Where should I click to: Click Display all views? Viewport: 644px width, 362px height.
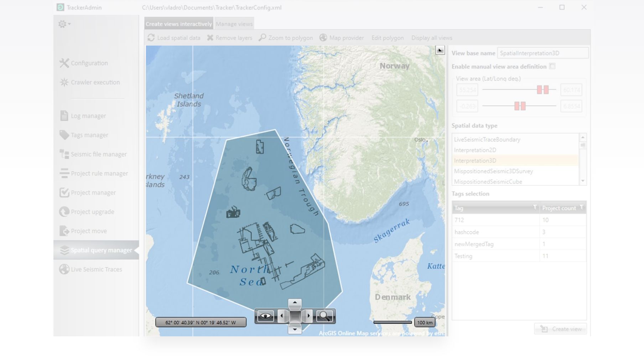point(432,38)
